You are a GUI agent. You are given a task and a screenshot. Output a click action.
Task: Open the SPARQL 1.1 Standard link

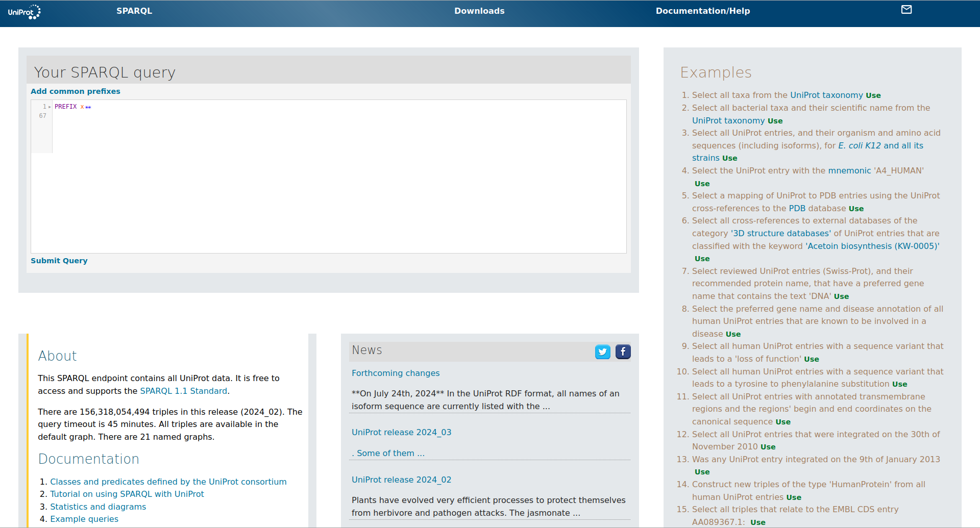[184, 391]
